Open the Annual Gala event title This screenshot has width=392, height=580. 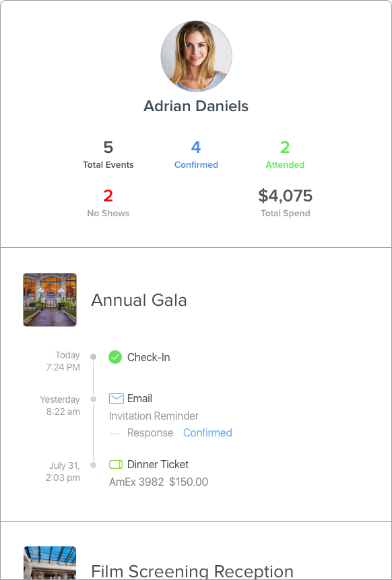click(139, 300)
